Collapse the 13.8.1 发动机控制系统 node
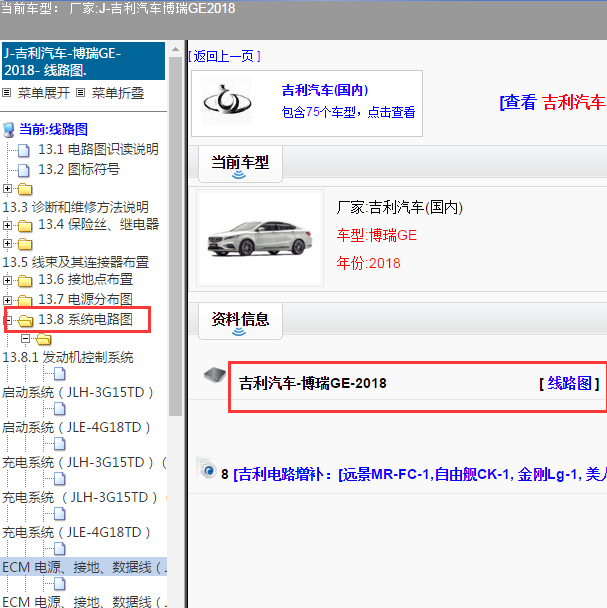Image resolution: width=607 pixels, height=608 pixels. point(25,339)
